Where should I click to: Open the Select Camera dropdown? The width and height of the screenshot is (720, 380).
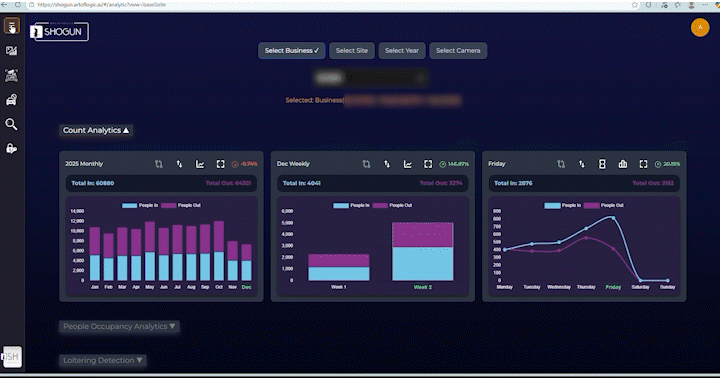[458, 50]
